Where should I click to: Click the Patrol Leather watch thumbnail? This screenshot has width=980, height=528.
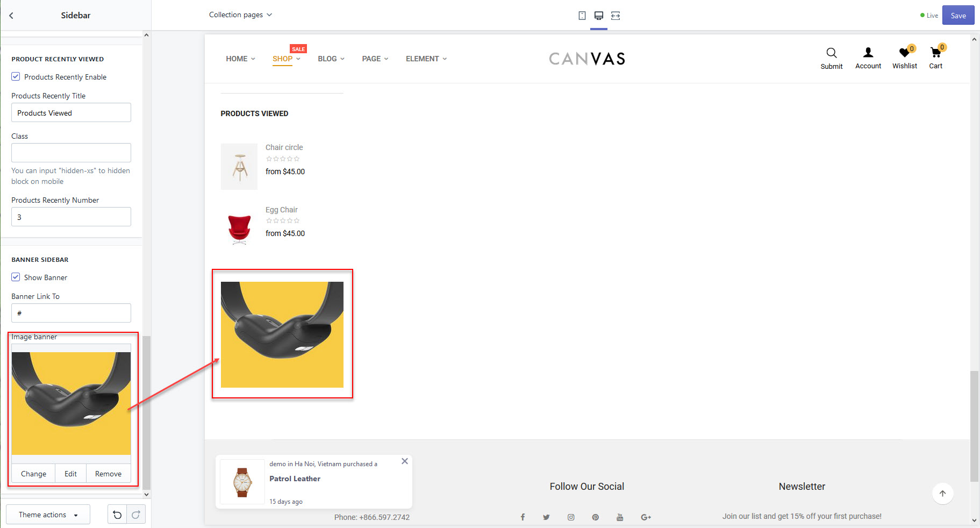(242, 482)
